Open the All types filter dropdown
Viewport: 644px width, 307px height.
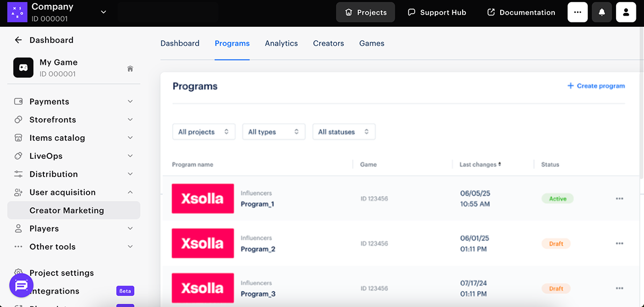(273, 132)
